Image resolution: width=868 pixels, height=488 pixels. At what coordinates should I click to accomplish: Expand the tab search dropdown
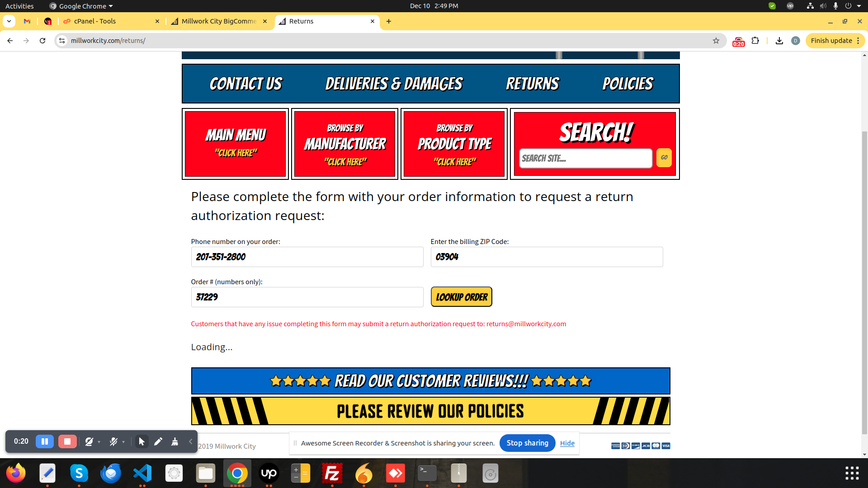[x=9, y=21]
